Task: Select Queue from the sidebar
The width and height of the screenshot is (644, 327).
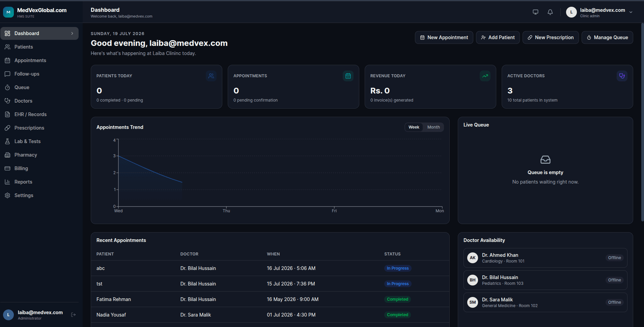Action: pyautogui.click(x=39, y=87)
